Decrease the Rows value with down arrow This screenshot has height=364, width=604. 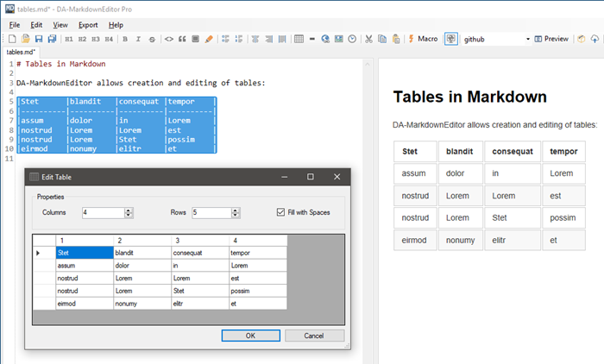[236, 215]
